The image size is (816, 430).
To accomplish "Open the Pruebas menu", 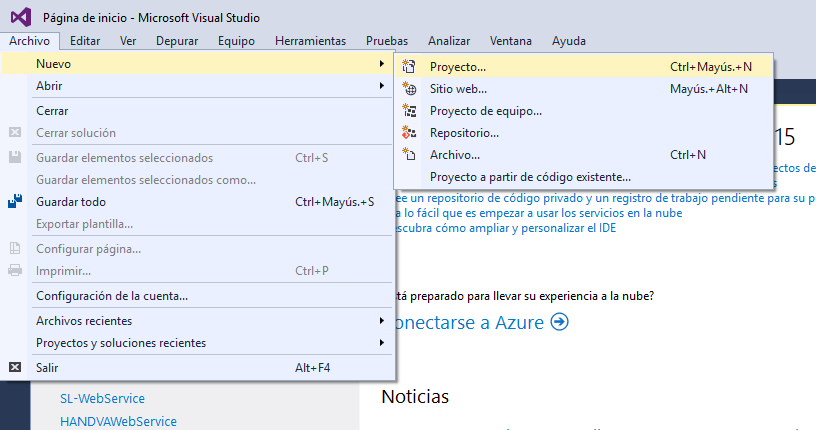I will (387, 41).
